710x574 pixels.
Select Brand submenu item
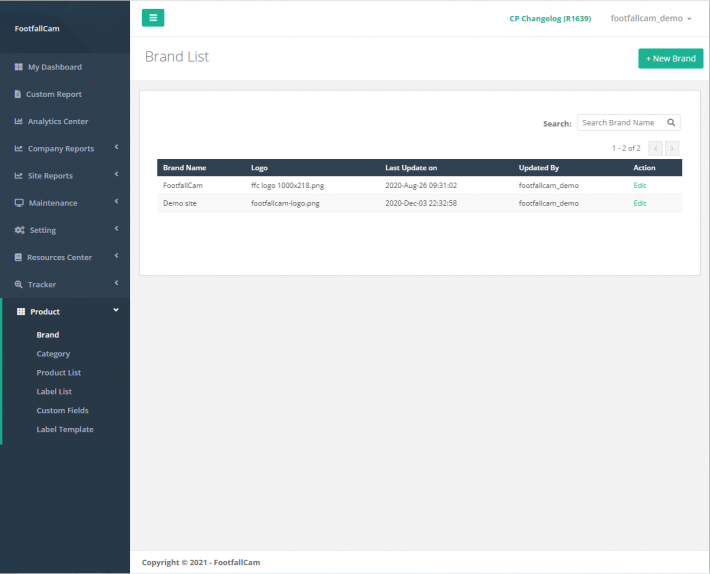[48, 335]
